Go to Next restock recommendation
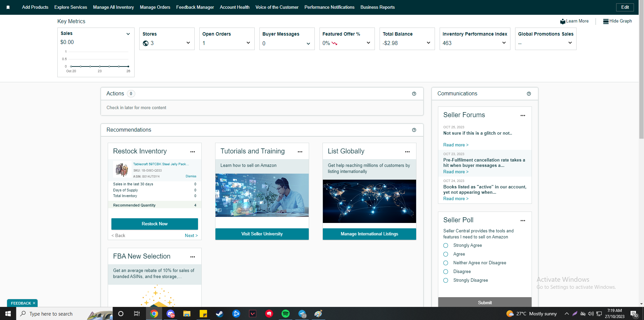Image resolution: width=644 pixels, height=320 pixels. (191, 236)
